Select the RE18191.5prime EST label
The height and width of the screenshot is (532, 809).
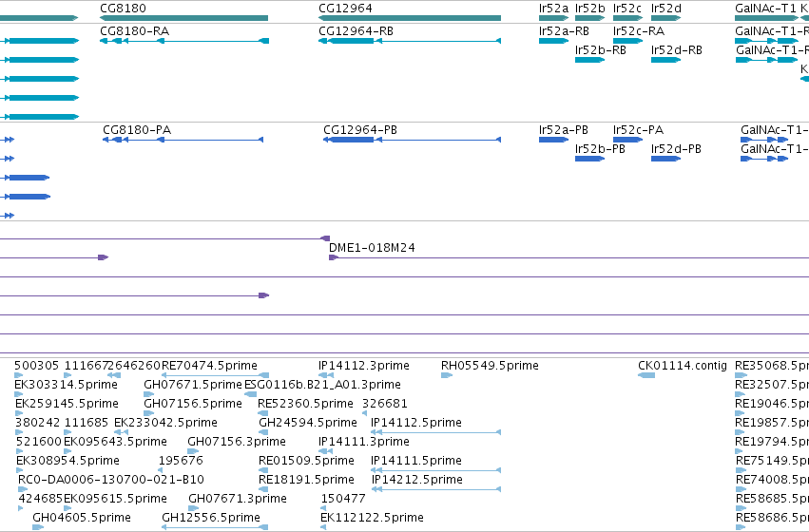(x=306, y=480)
